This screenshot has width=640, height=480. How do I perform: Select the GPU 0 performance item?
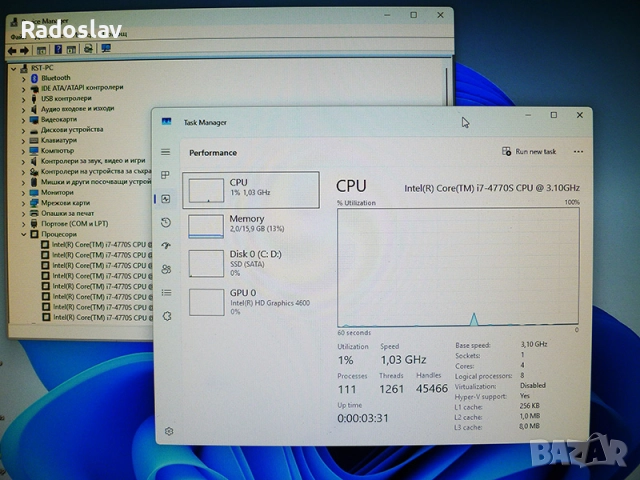(x=251, y=302)
